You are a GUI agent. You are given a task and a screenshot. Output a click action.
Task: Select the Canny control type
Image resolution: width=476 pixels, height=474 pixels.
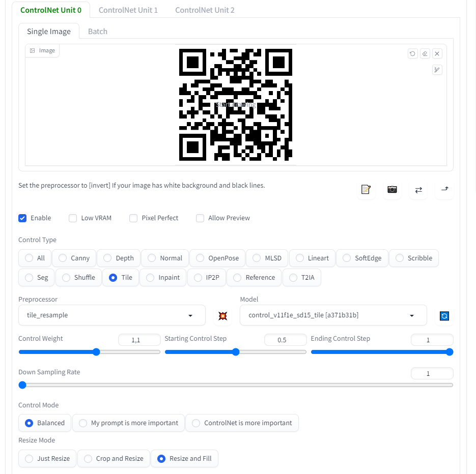(74, 258)
